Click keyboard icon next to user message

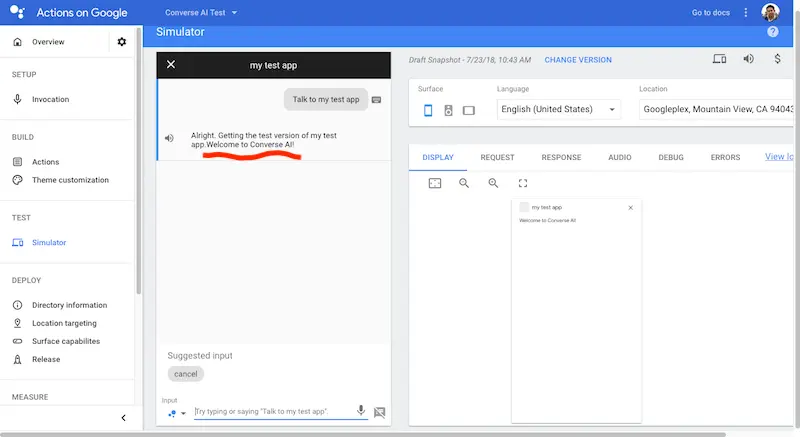click(377, 100)
